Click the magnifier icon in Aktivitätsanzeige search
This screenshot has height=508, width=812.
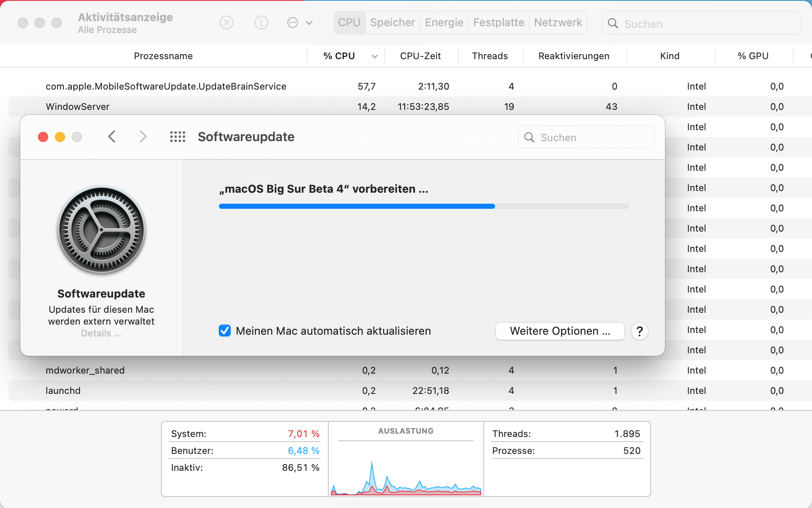pos(613,24)
